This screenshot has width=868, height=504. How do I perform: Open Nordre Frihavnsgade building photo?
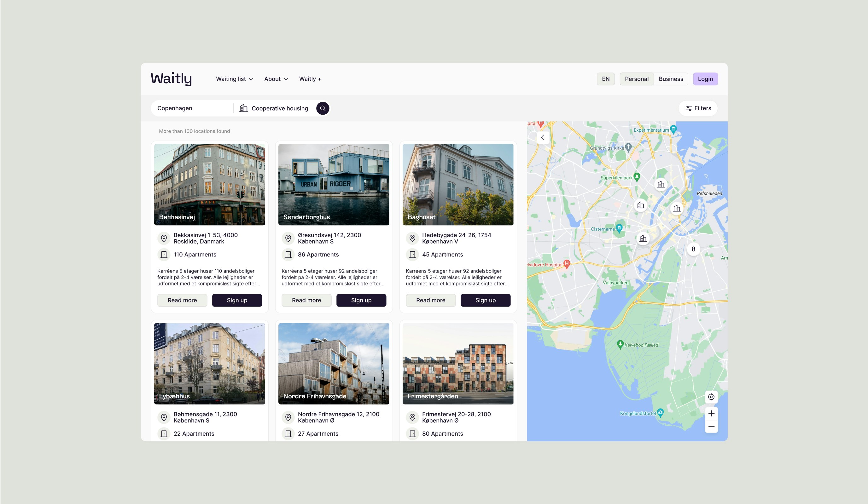(334, 364)
